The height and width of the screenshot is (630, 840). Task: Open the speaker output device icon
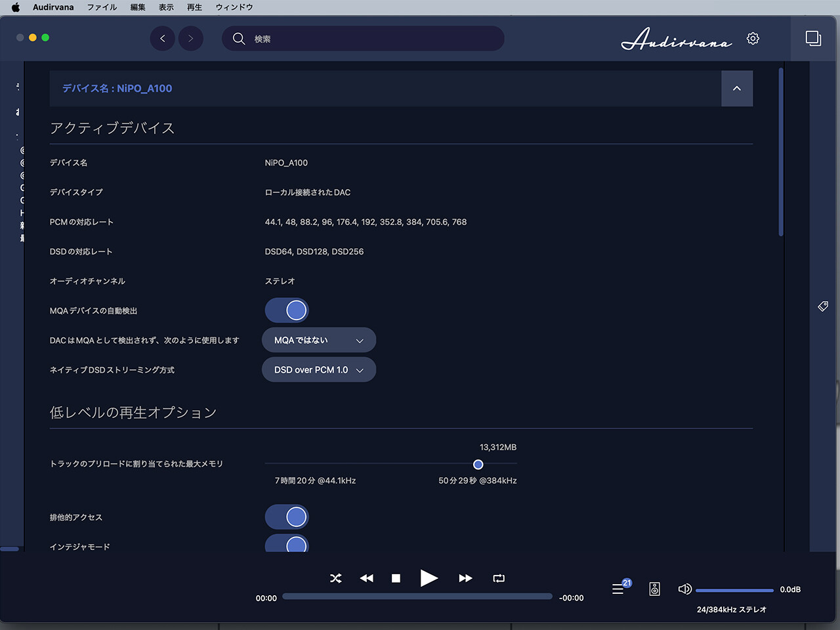click(654, 589)
